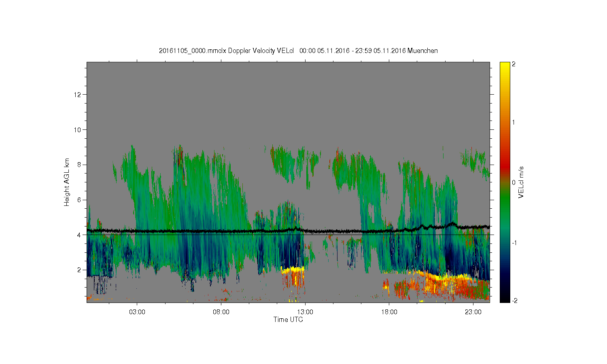Click the colorbar value label -2
This screenshot has height=364, width=607.
pos(515,301)
